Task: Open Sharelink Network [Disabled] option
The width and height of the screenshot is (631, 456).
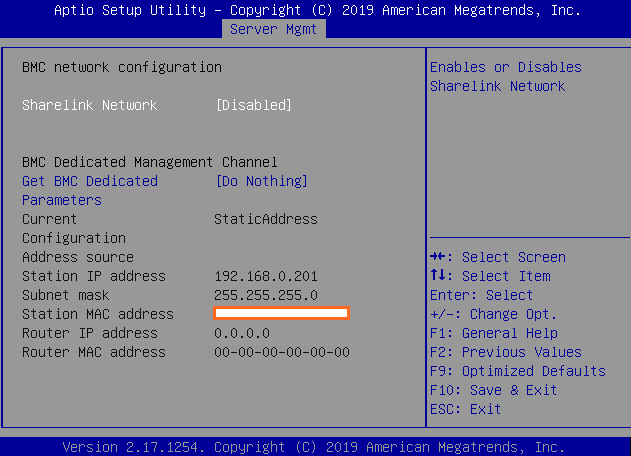Action: (254, 105)
